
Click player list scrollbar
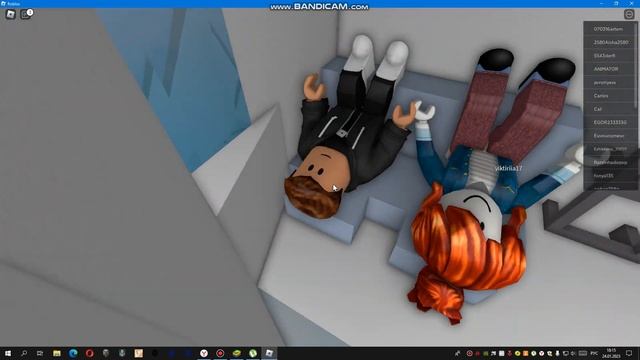coord(636,67)
